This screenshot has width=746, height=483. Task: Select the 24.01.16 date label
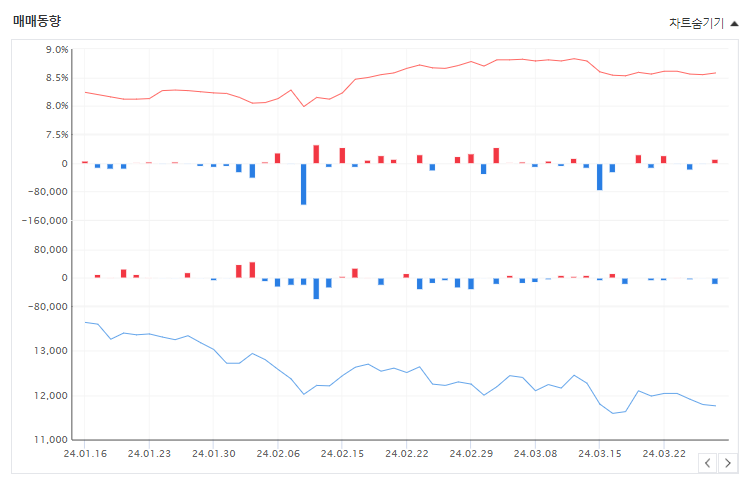coord(85,453)
